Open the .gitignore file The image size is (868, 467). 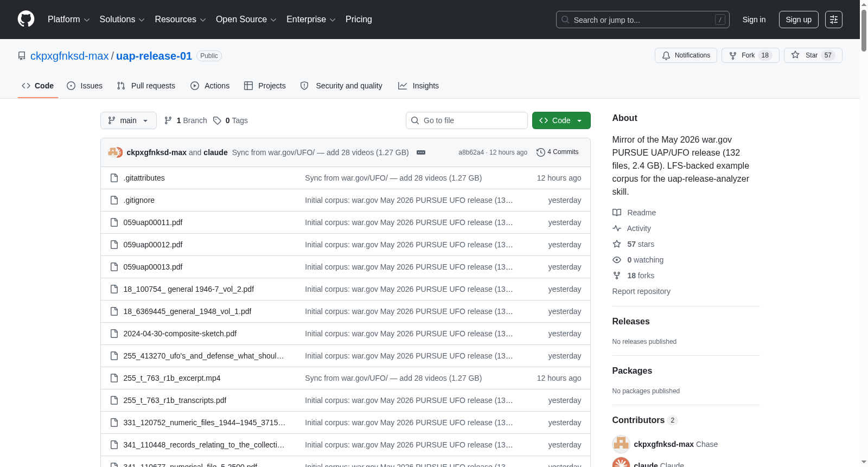pyautogui.click(x=139, y=200)
